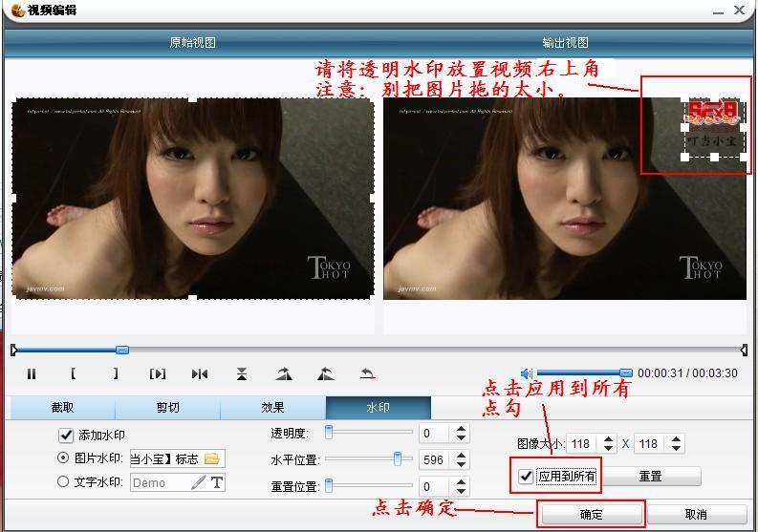The height and width of the screenshot is (532, 758).
Task: Click the 输出视图 header
Action: 565,43
